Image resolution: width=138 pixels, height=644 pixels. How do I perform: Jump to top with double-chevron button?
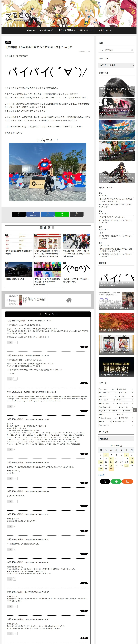(x=135, y=410)
